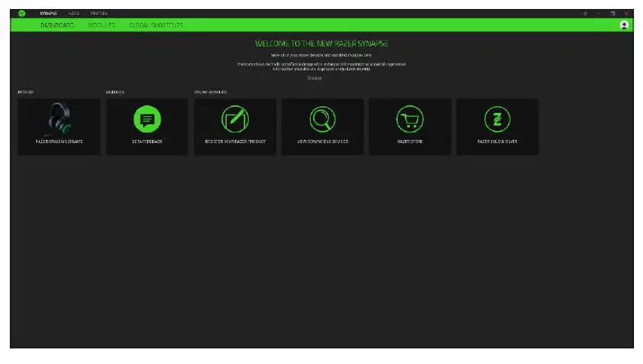Click the Razer Gold & Silver label
Image resolution: width=643 pixels, height=364 pixels.
tap(497, 142)
